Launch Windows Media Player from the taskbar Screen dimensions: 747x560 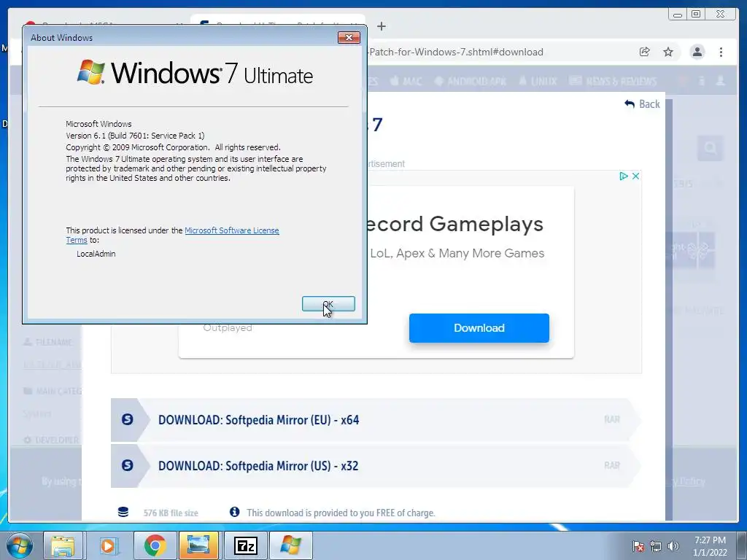point(108,545)
